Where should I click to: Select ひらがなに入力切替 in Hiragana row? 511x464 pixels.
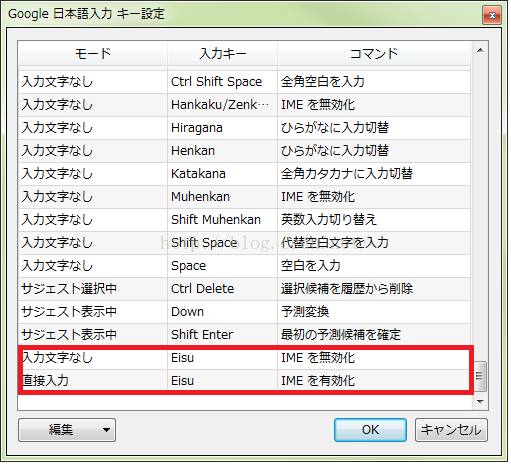[x=375, y=128]
